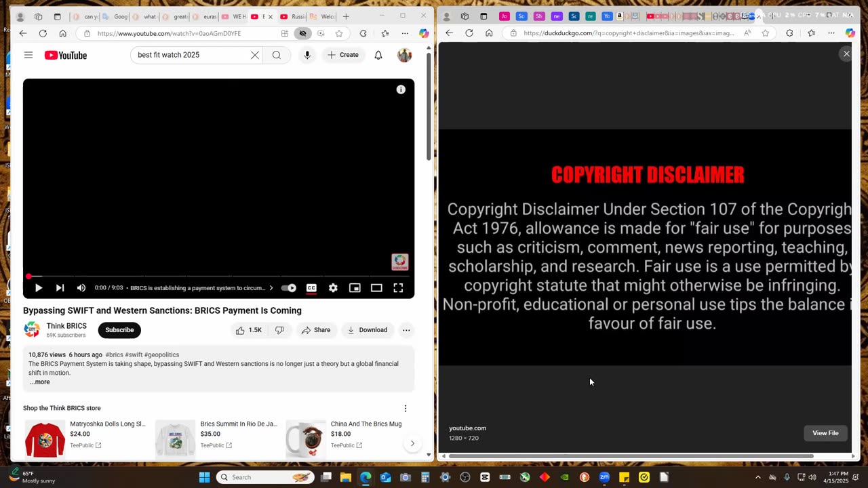Open File Explorer from taskbar

tap(346, 477)
